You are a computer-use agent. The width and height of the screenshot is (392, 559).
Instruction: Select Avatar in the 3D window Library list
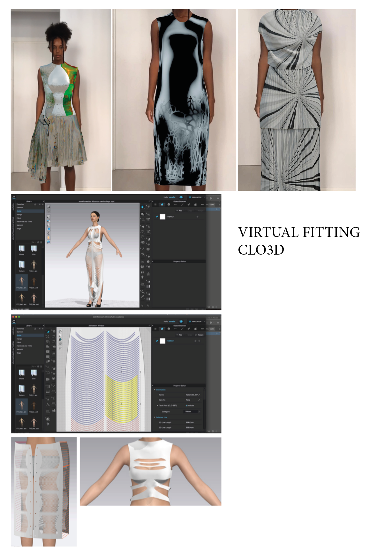point(30,211)
